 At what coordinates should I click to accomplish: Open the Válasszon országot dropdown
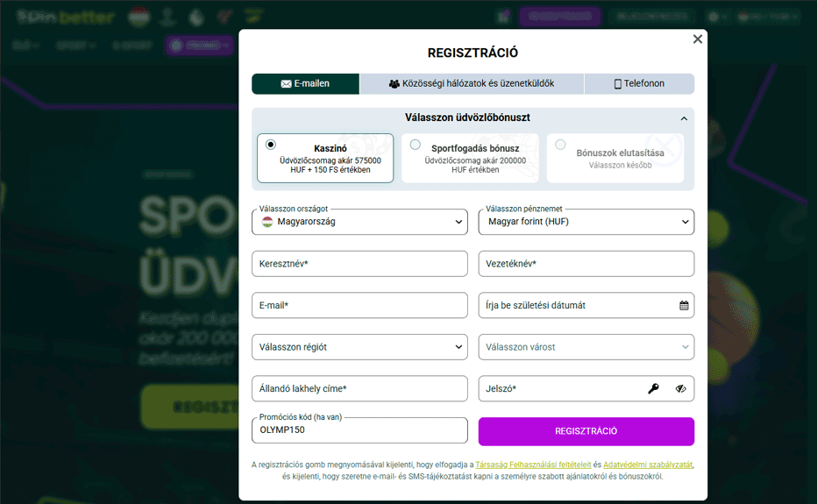(x=359, y=222)
